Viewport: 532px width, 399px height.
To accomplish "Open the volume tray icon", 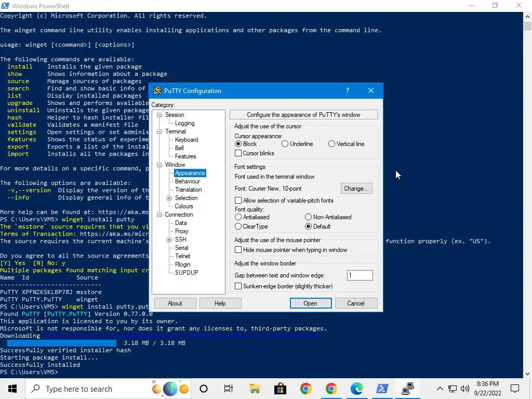I will pos(465,389).
